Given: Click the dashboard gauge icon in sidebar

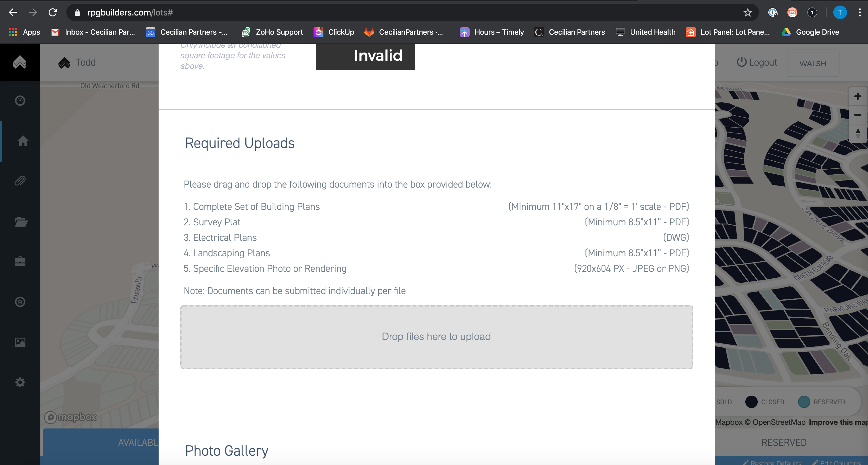Looking at the screenshot, I should [20, 100].
